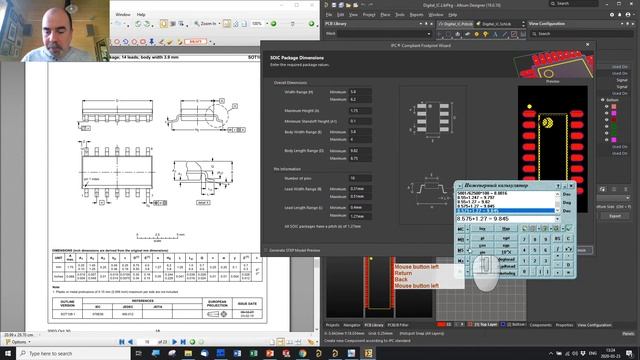Image resolution: width=640 pixels, height=360 pixels.
Task: Go to next page in PDF viewer
Action: coord(175,342)
